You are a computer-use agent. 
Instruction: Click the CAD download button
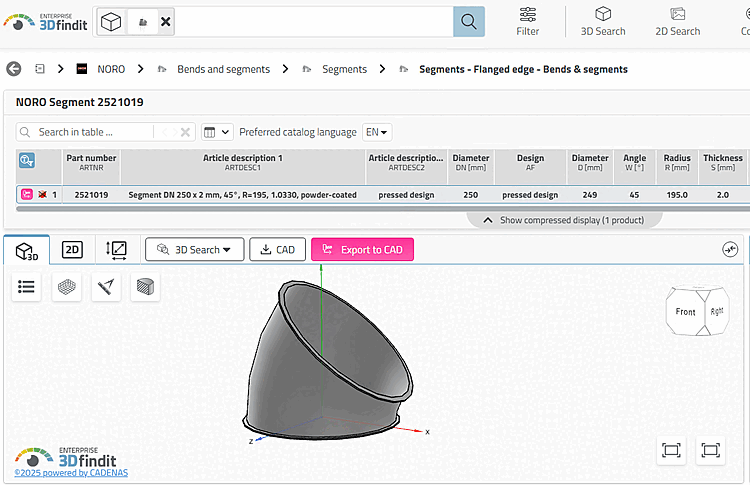277,250
